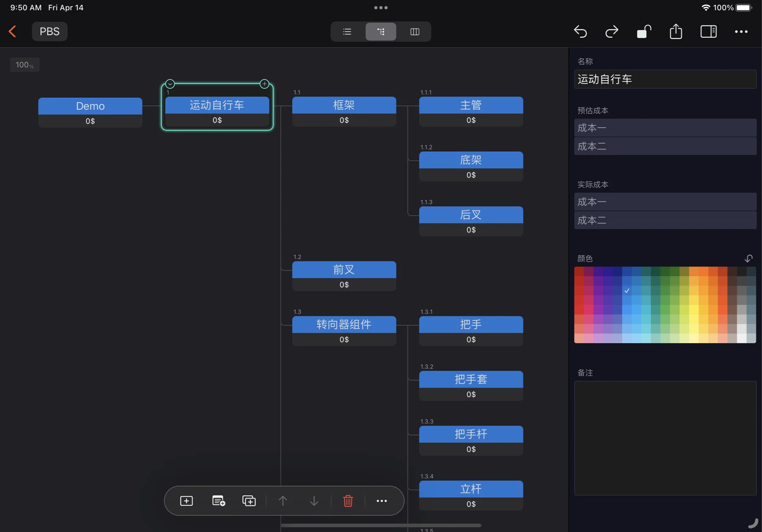Image resolution: width=762 pixels, height=532 pixels.
Task: Click the 100% zoom level indicator
Action: (25, 65)
